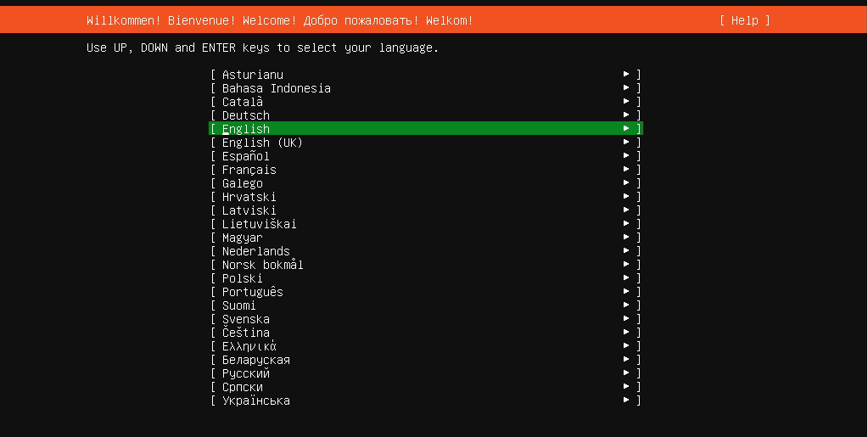Select Polski as the language
This screenshot has height=437, width=868.
[x=243, y=278]
